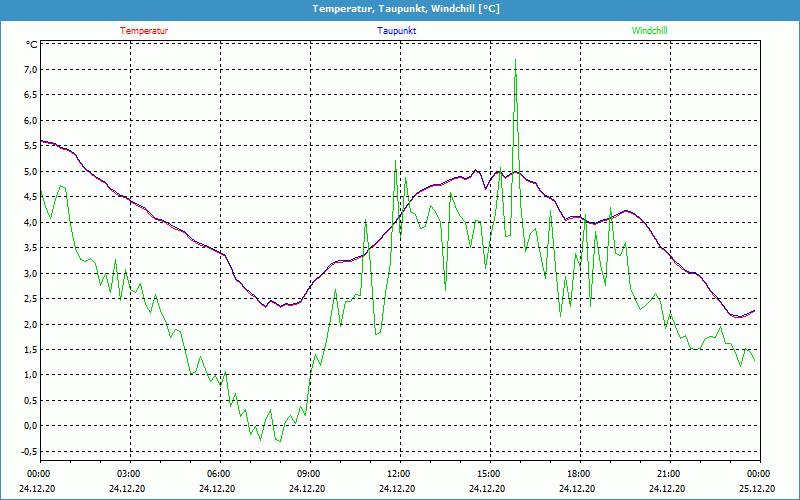Image resolution: width=800 pixels, height=500 pixels.
Task: Click the 5,5 y-axis value
Action: point(31,146)
